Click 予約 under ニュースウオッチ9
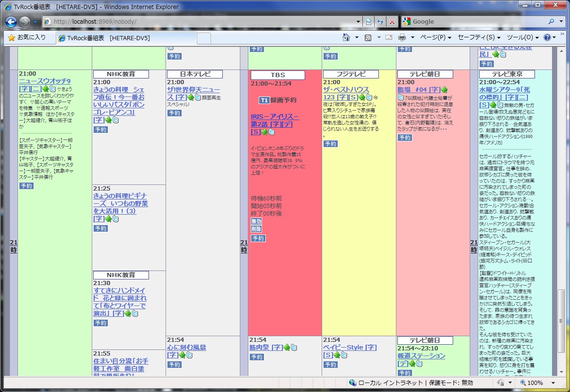This screenshot has width=570, height=392. tap(26, 186)
